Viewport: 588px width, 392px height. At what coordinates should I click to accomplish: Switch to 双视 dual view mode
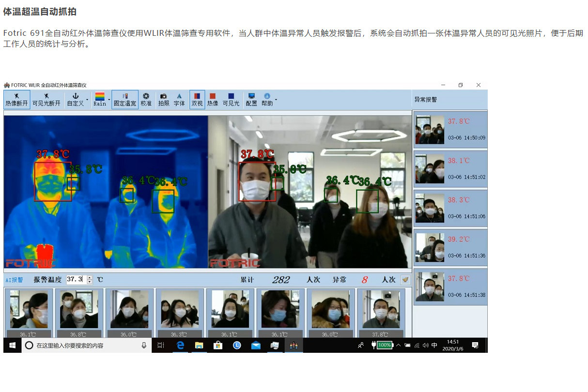pos(197,100)
